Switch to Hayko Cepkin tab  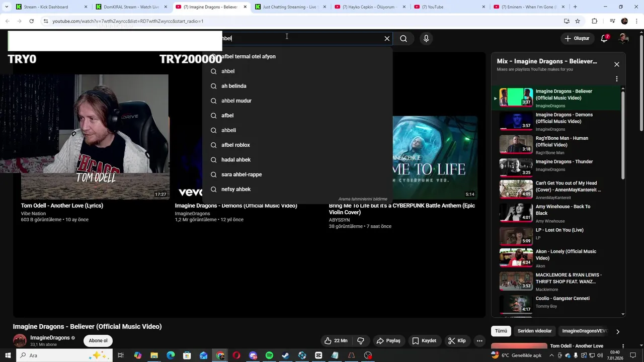click(370, 7)
